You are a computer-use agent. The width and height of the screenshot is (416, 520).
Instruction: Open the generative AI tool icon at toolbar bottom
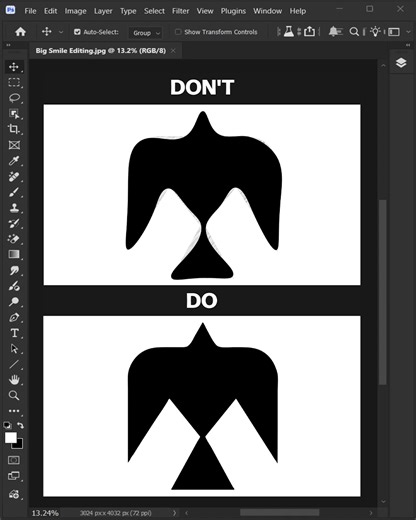tap(14, 494)
